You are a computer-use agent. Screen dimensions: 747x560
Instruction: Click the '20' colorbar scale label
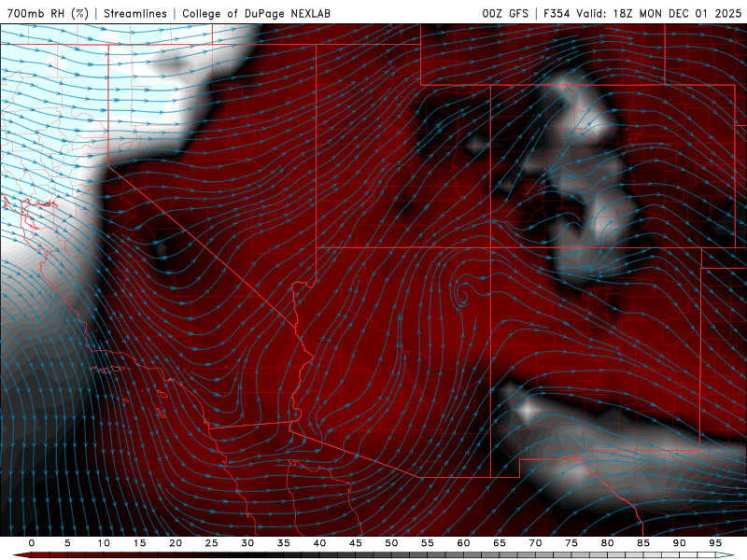(176, 543)
